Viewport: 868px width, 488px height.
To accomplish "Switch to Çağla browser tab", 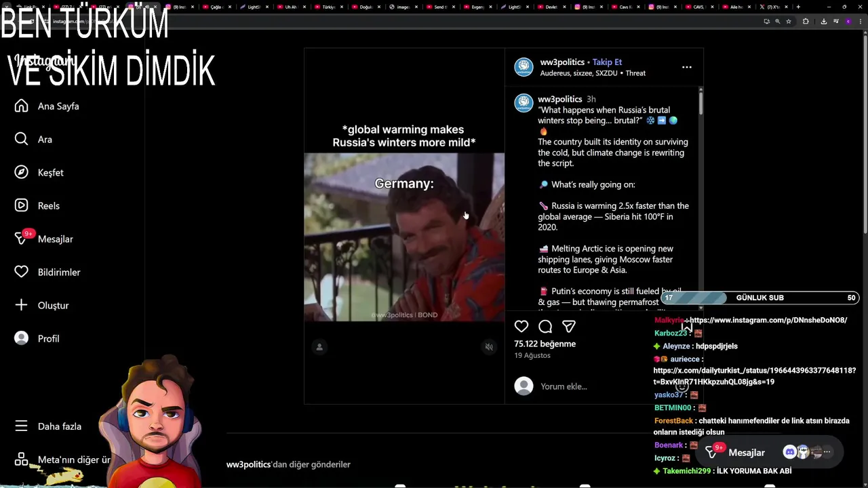I will pos(216,7).
